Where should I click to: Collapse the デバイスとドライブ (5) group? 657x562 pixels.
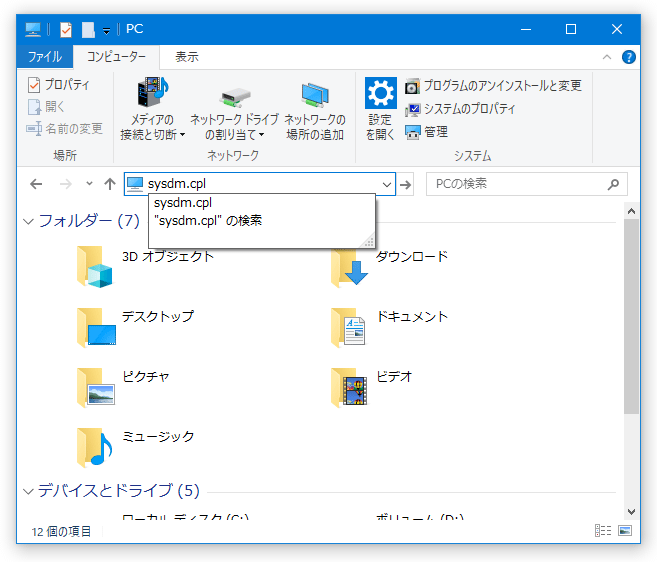coord(28,491)
